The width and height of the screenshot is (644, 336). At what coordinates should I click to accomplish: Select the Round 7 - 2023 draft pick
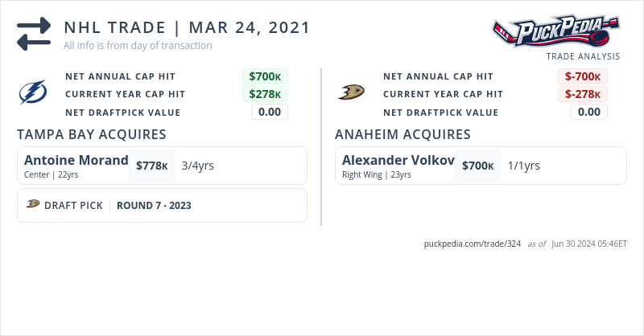pos(154,205)
